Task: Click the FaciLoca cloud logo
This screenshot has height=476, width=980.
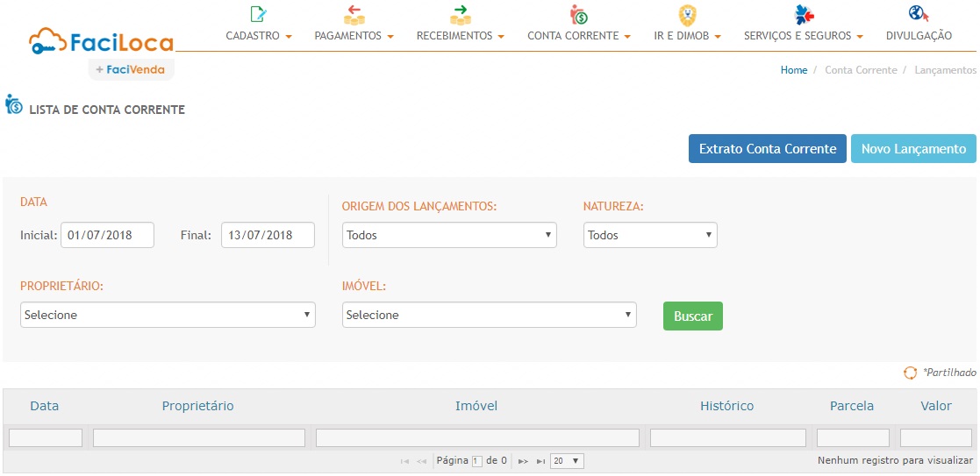Action: coord(101,42)
